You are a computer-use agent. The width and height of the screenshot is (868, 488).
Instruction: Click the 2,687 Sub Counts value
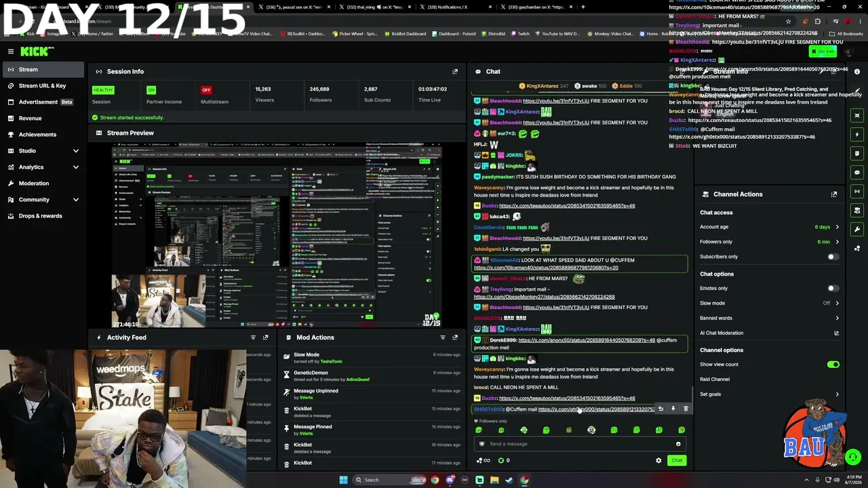[370, 89]
